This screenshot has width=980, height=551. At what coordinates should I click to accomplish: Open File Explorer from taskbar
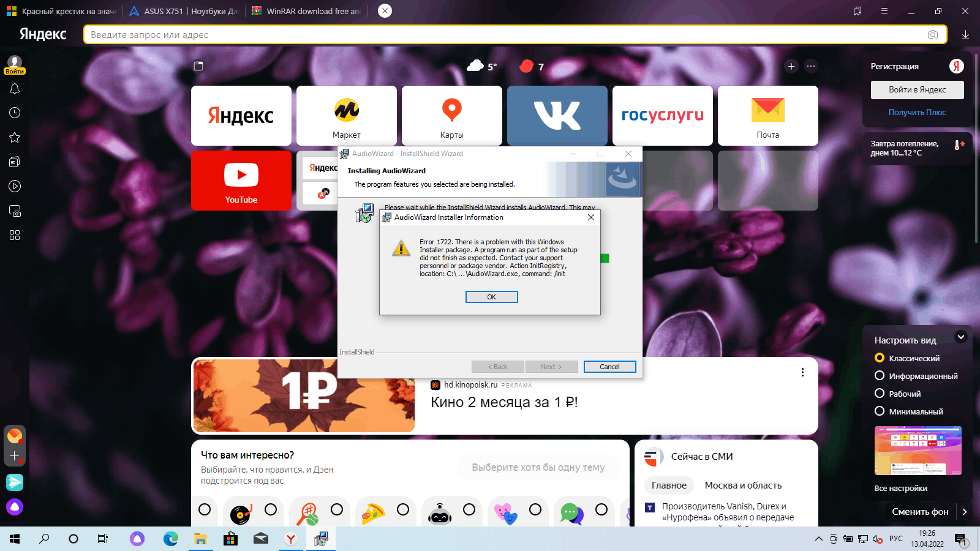tap(200, 539)
